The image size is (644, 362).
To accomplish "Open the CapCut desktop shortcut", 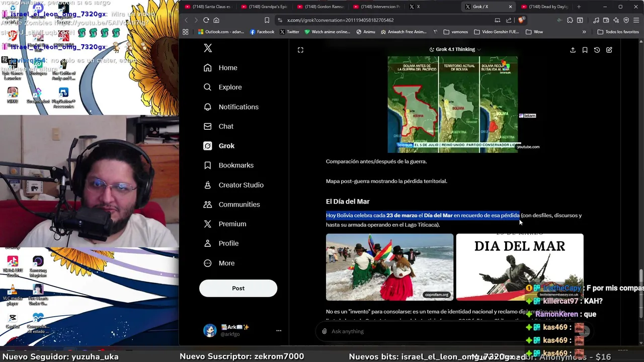I will (x=13, y=322).
